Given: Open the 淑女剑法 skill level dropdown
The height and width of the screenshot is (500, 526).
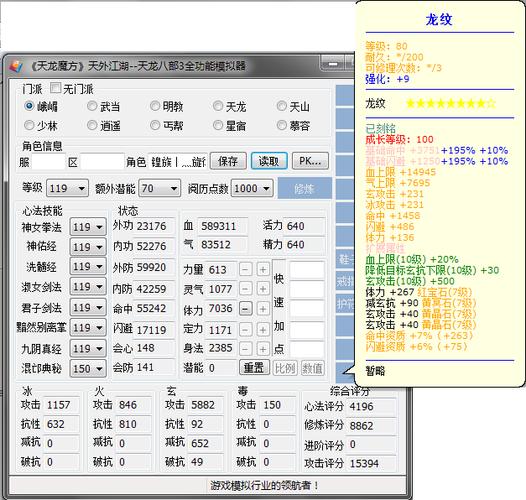Looking at the screenshot, I should (88, 287).
